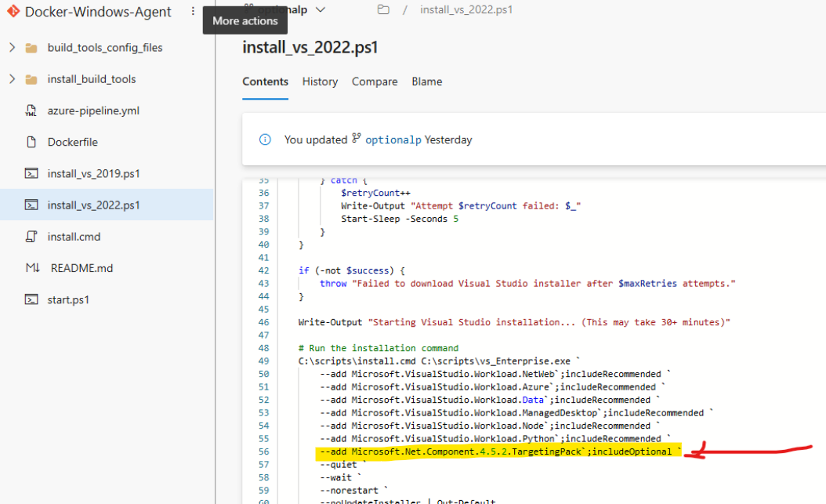
Task: Click the install_vs_2022.ps1 page heading
Action: (x=310, y=47)
